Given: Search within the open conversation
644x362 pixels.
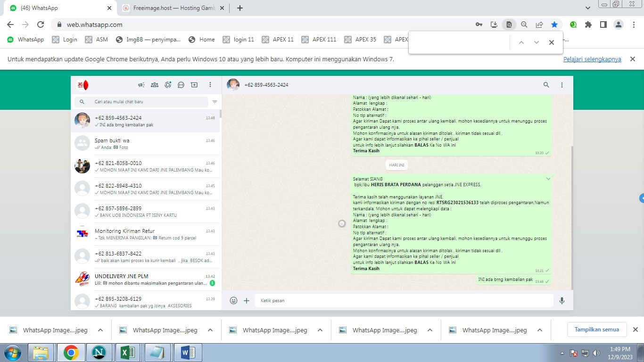Looking at the screenshot, I should pos(546,85).
